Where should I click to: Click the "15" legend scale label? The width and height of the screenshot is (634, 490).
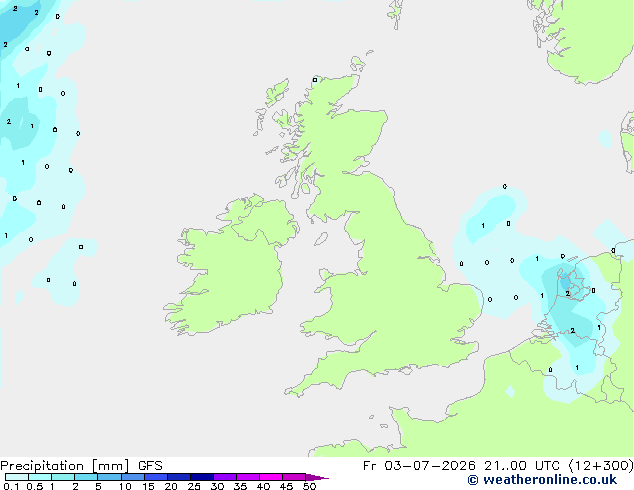coord(148,486)
